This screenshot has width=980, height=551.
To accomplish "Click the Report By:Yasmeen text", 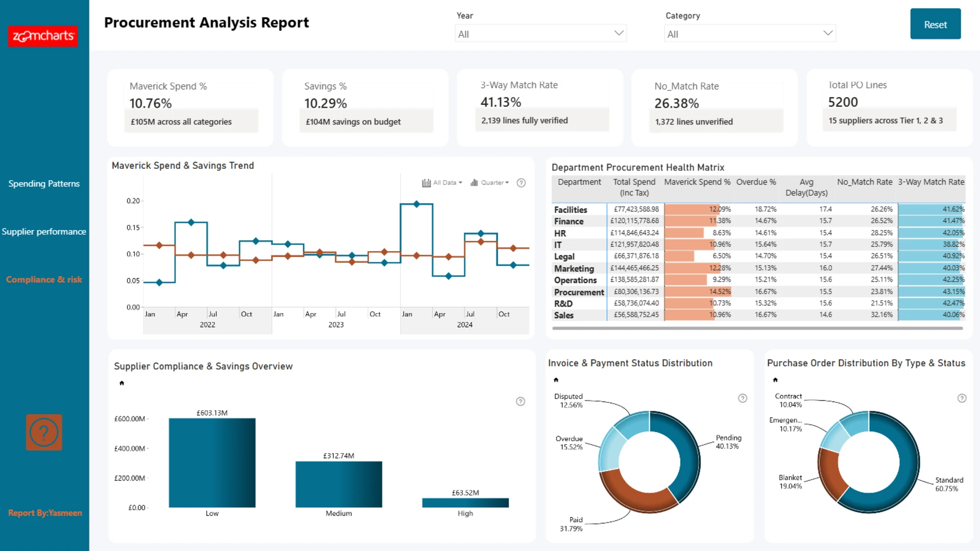I will [45, 513].
